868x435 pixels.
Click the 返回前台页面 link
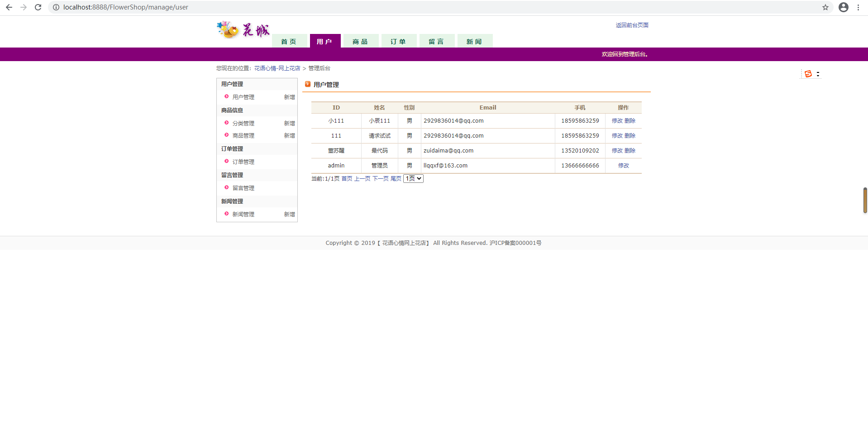point(632,25)
